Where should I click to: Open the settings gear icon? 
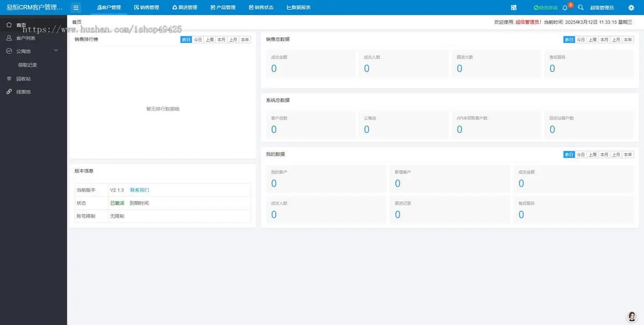pyautogui.click(x=631, y=8)
